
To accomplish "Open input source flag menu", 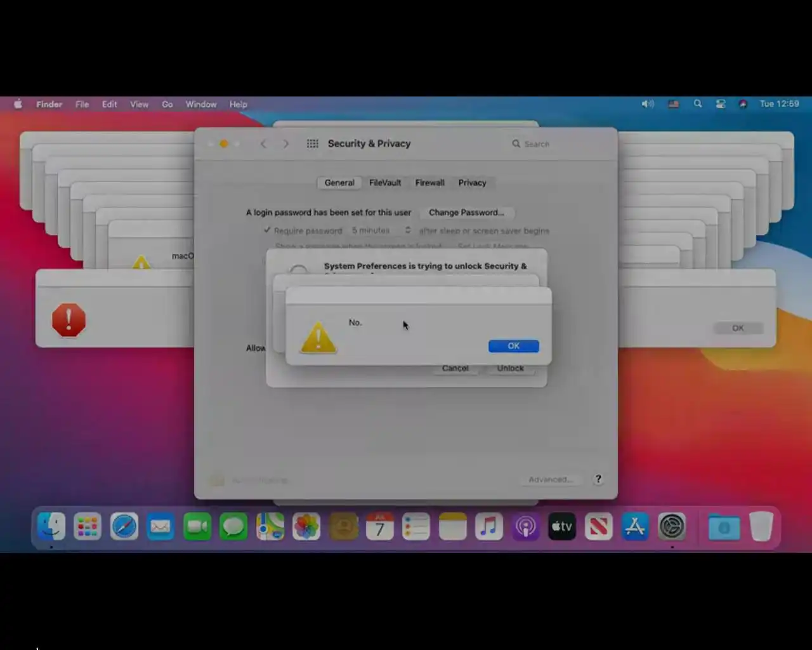I will pyautogui.click(x=673, y=104).
